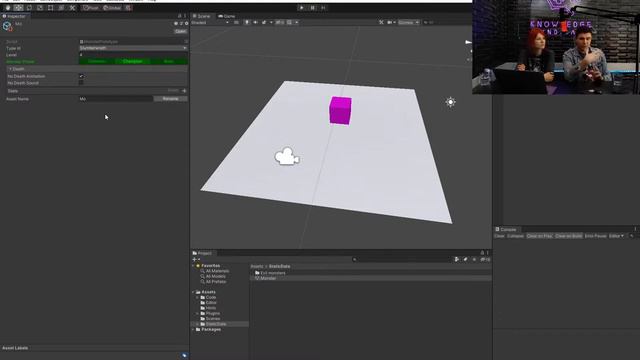Open the asset settings gear menu
Screen dimensions: 640x360
(187, 23)
